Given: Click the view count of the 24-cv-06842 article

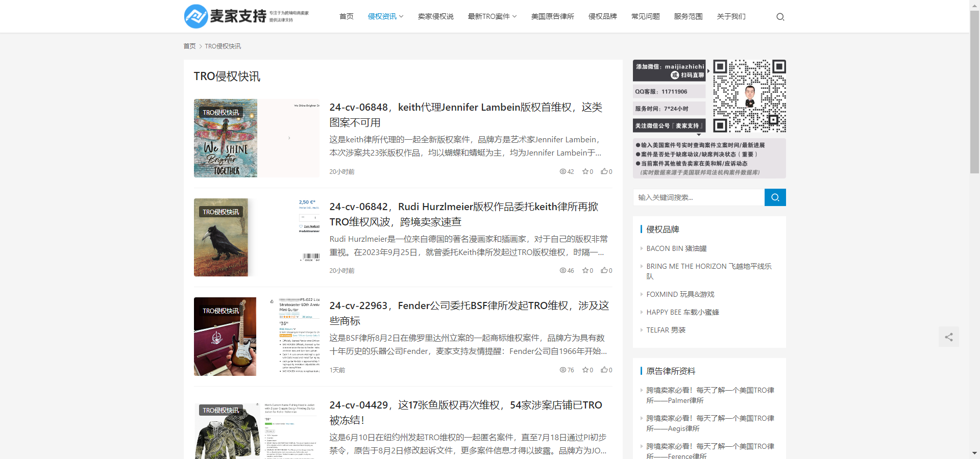Looking at the screenshot, I should coord(567,271).
